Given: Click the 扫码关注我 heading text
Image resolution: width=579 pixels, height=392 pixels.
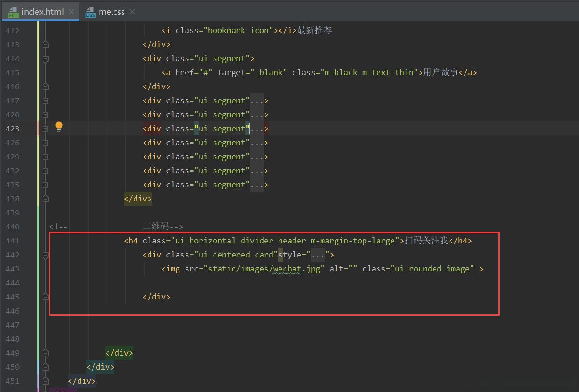Looking at the screenshot, I should coord(427,241).
